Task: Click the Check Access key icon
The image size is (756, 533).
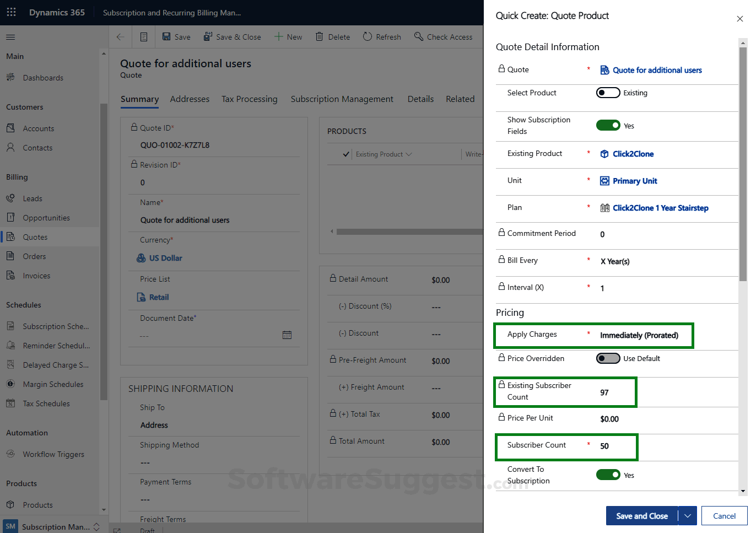Action: pyautogui.click(x=419, y=37)
